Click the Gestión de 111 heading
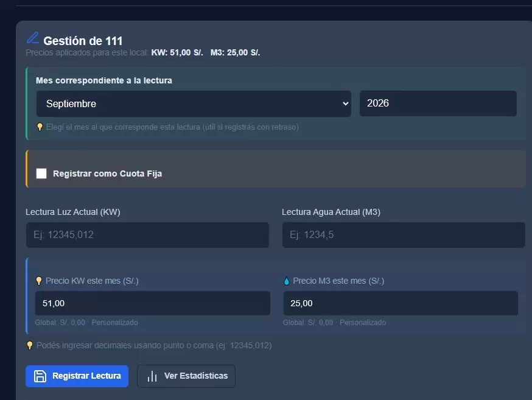This screenshot has height=400, width=532. pyautogui.click(x=83, y=41)
